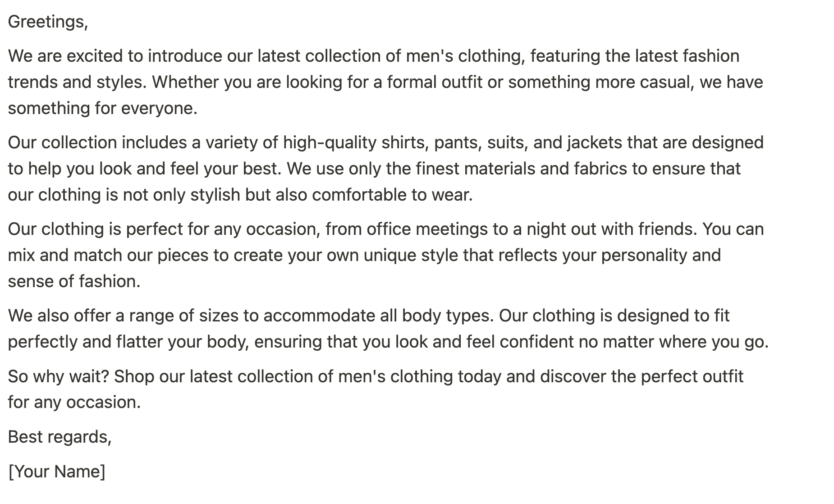Click the word "jackets"
This screenshot has width=834, height=504.
tap(595, 142)
